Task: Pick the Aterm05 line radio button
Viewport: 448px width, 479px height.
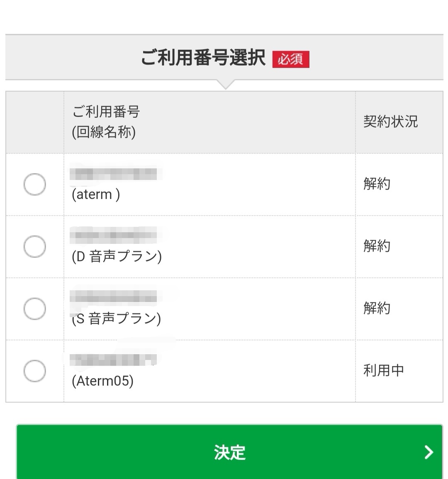Action: click(34, 371)
